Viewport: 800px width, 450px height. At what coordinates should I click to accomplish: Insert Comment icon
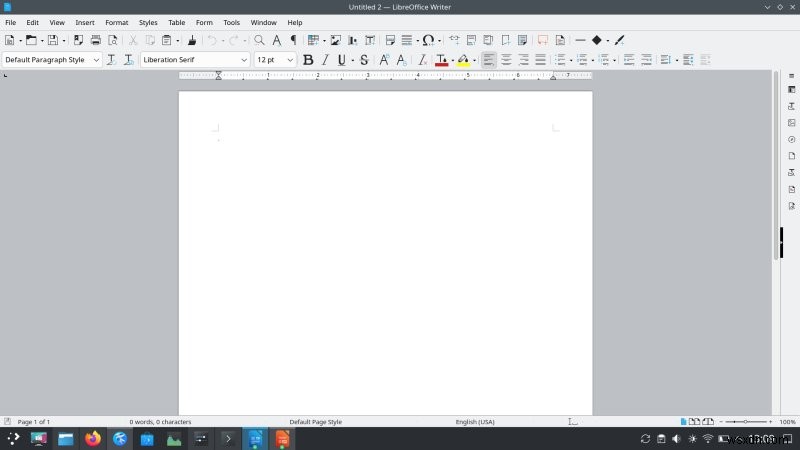543,40
